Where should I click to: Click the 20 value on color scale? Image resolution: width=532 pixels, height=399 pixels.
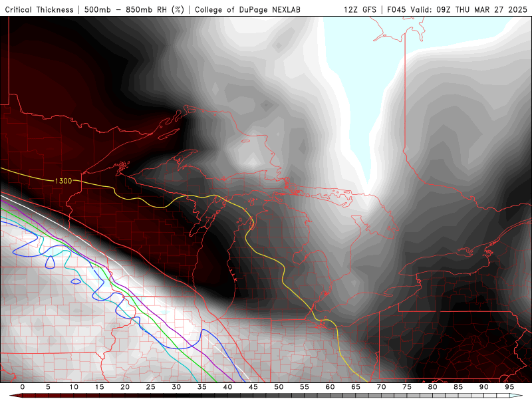(x=125, y=387)
